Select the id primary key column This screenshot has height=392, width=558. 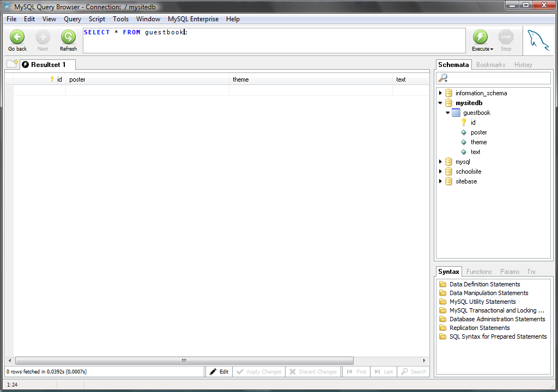click(x=472, y=122)
